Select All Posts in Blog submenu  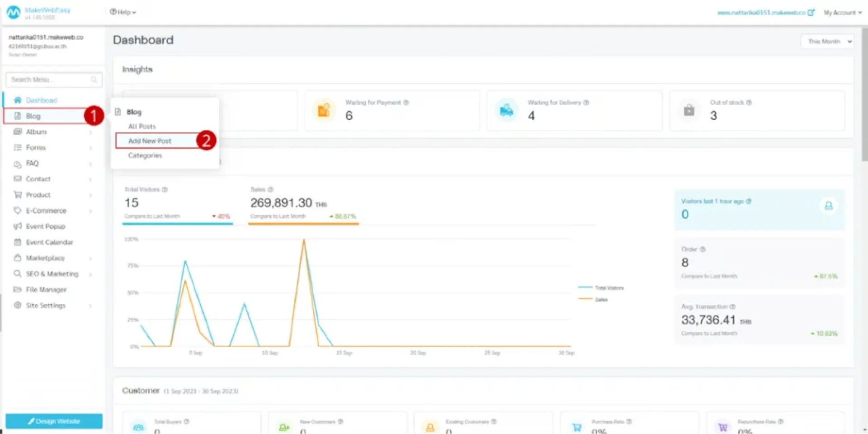tap(142, 127)
